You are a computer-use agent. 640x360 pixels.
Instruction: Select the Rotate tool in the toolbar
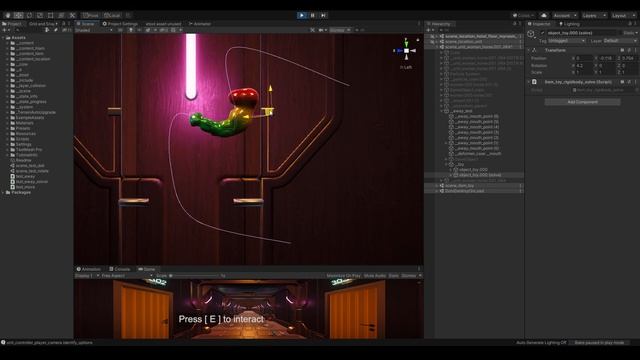(x=29, y=16)
